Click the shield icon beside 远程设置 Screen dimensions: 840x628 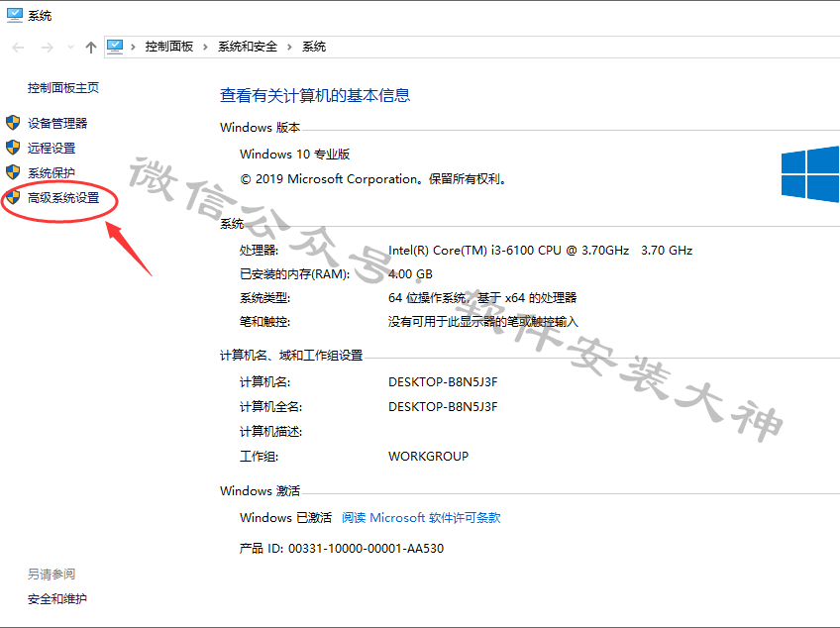click(x=13, y=148)
